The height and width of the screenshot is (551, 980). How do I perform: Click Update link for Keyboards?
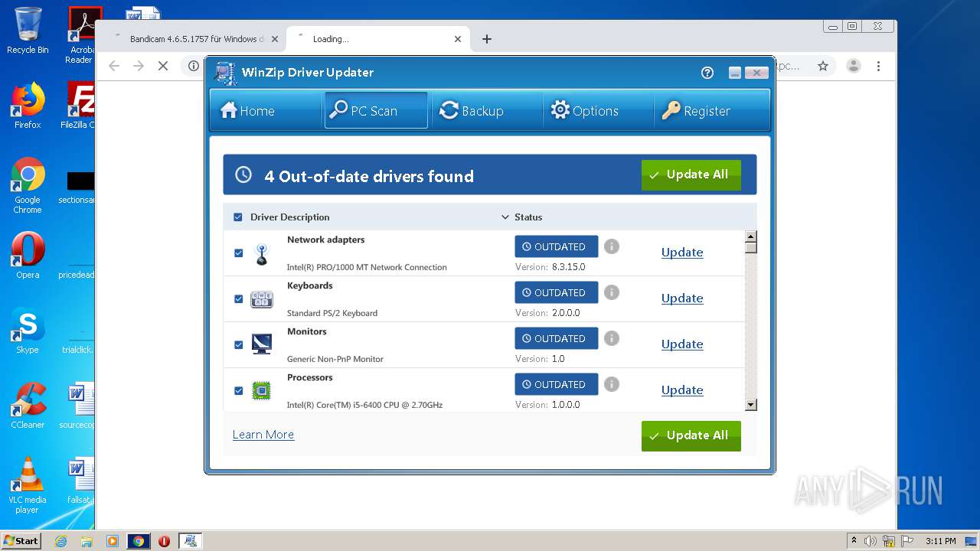pos(682,298)
